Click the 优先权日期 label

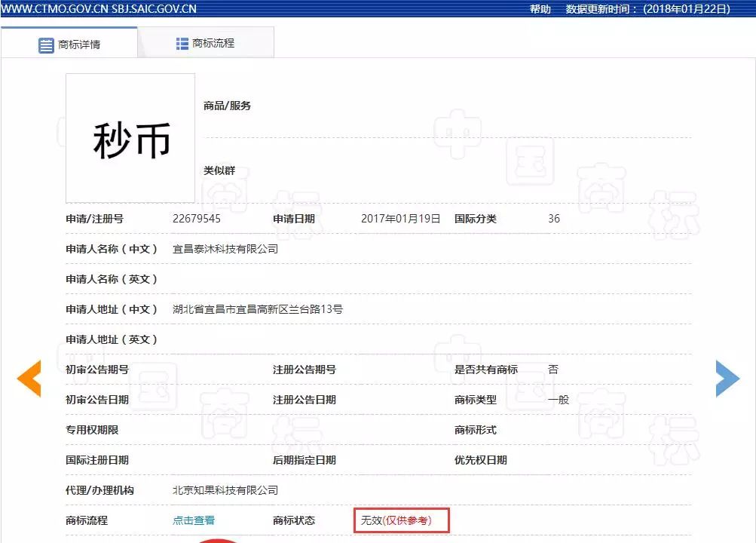pos(481,460)
